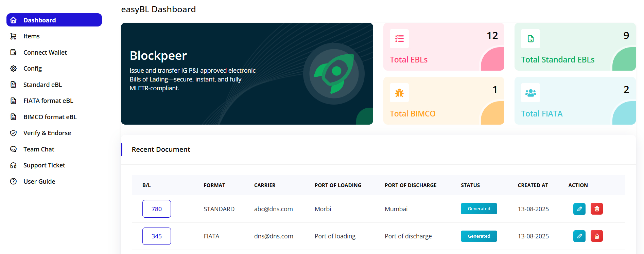Open B/L number 780
This screenshot has height=254, width=644.
(156, 209)
